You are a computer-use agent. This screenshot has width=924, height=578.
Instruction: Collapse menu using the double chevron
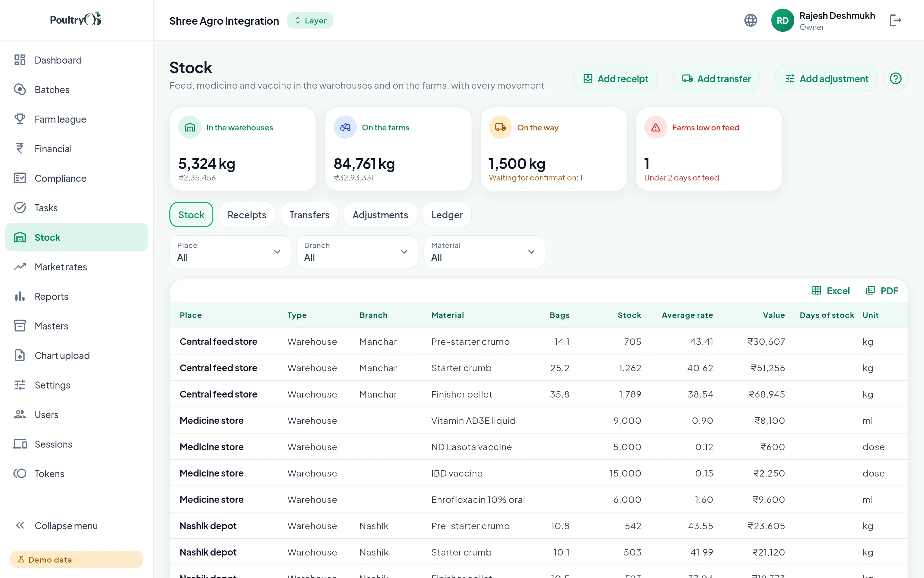point(20,526)
